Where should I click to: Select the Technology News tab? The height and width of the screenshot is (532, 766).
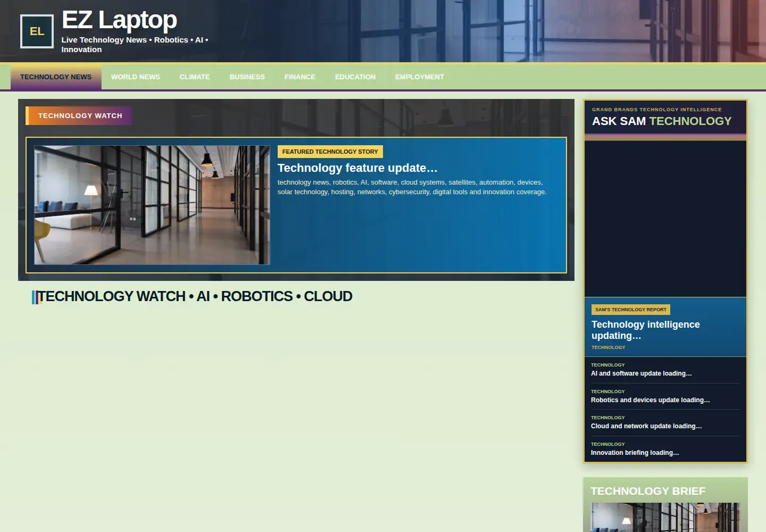click(56, 77)
